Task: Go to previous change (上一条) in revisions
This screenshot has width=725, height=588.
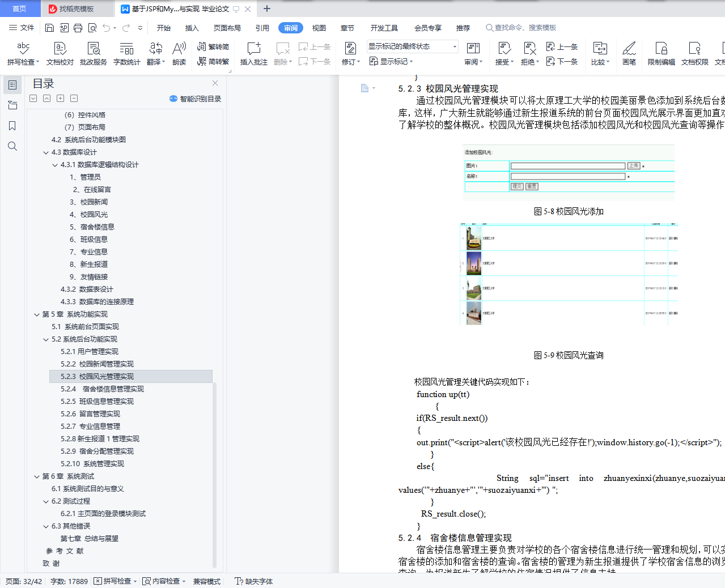Action: coord(562,47)
